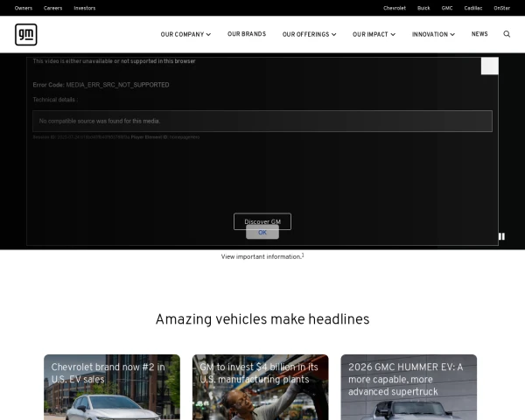Open View important information link
Screen dimensions: 525x420
(x=262, y=256)
